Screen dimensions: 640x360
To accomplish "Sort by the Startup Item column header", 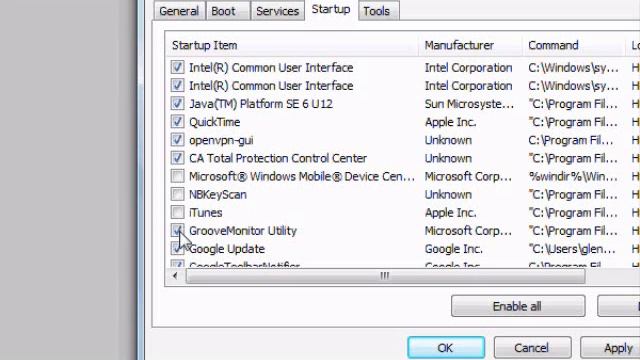I will pyautogui.click(x=292, y=45).
